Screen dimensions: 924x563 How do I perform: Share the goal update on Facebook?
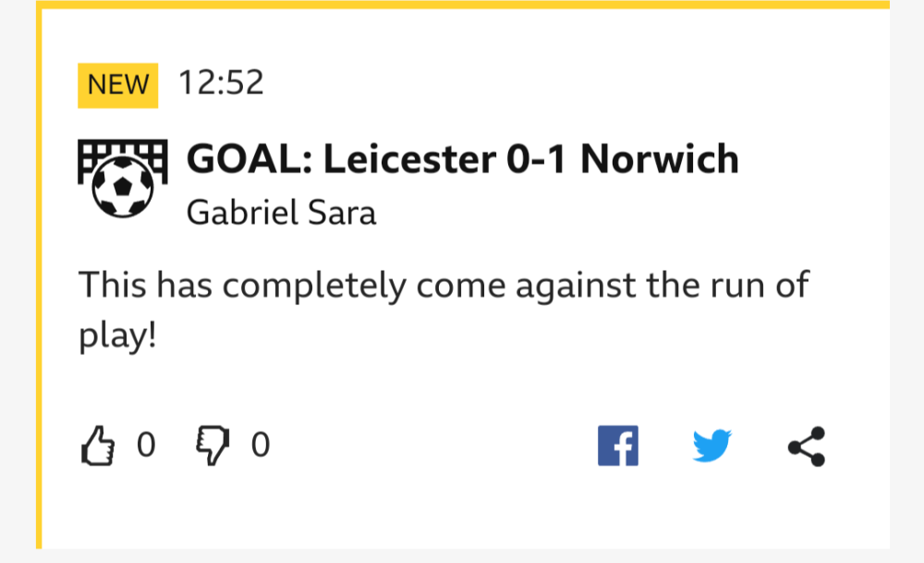[x=618, y=447]
